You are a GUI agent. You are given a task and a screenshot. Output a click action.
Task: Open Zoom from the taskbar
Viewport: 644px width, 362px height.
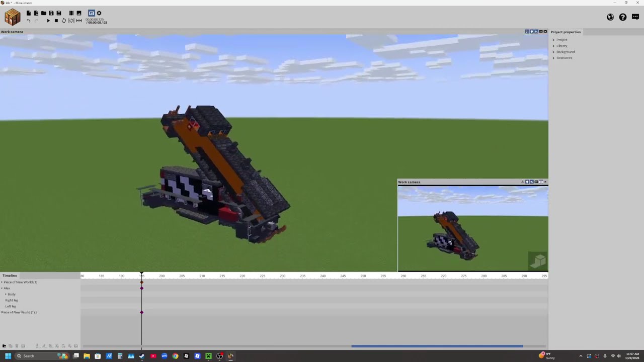tap(164, 356)
